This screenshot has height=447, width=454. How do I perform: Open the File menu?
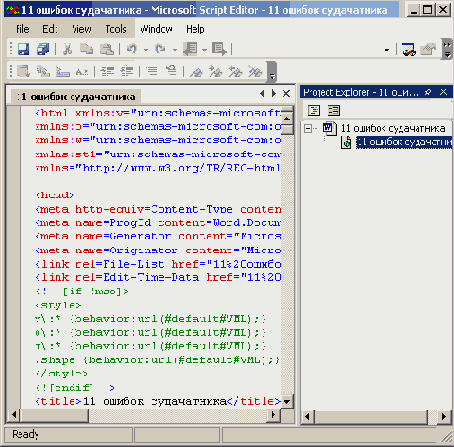tap(23, 29)
